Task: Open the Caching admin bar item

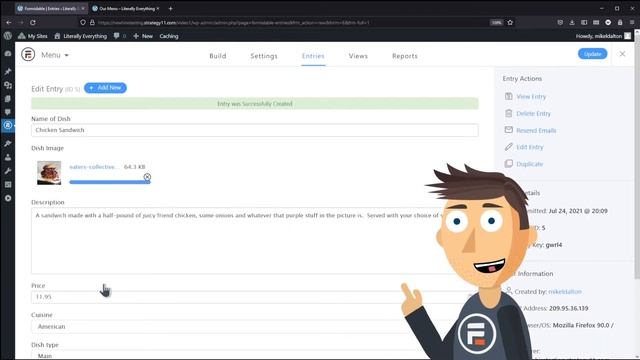Action: (x=169, y=36)
